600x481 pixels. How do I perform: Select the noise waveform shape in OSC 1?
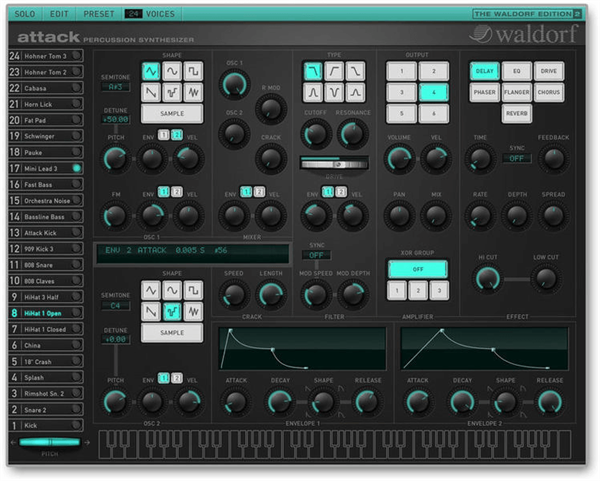(x=193, y=92)
